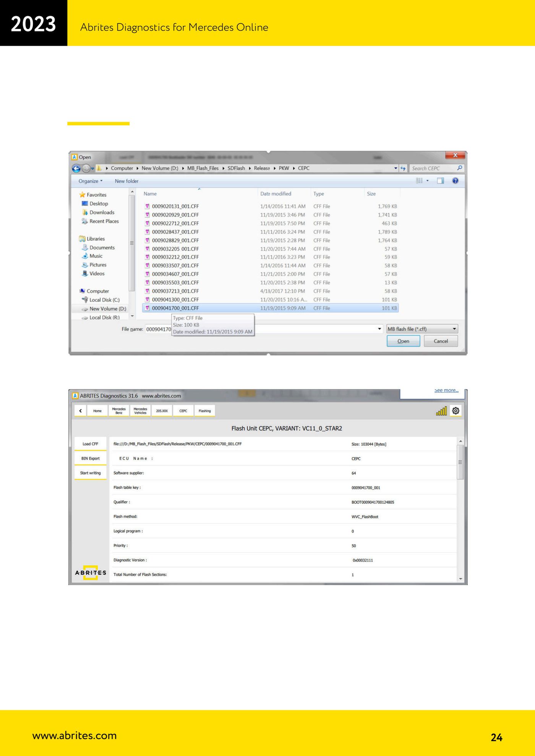The image size is (535, 756).
Task: Sort files by the Type column header
Action: (x=319, y=194)
